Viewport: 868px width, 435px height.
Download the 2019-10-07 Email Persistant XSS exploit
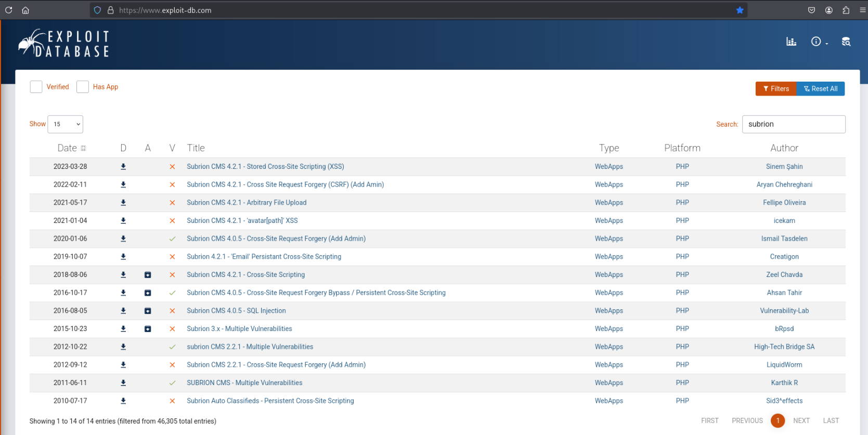coord(123,257)
